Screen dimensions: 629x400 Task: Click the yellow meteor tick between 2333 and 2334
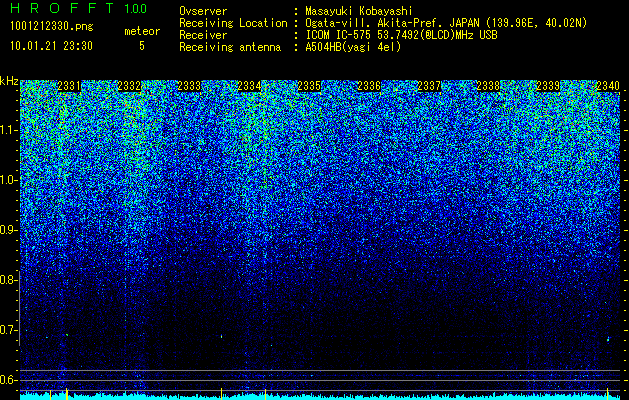tap(221, 393)
